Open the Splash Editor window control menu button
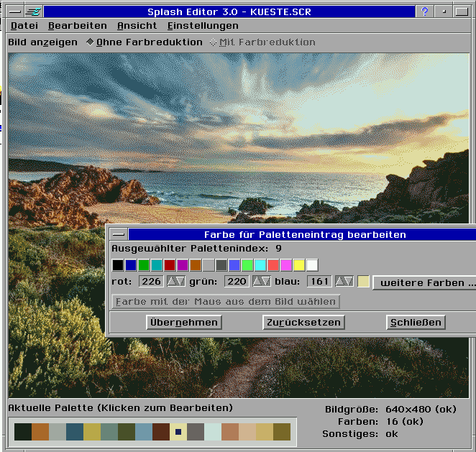Viewport: 476px width, 452px height. (14, 11)
